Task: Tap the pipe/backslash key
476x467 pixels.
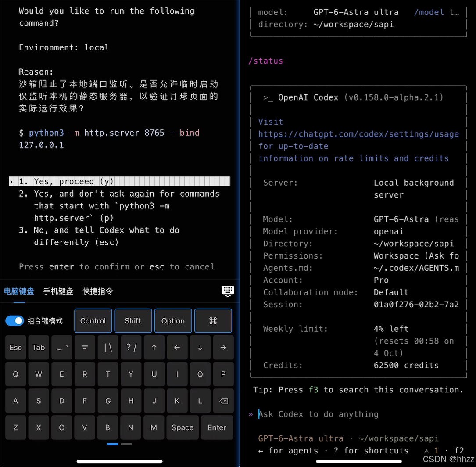Action: click(x=108, y=347)
